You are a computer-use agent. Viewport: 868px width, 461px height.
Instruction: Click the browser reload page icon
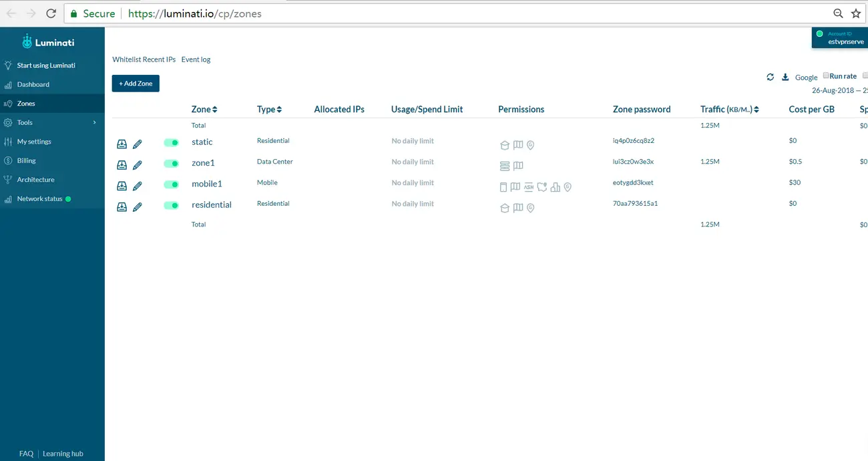[x=51, y=13]
